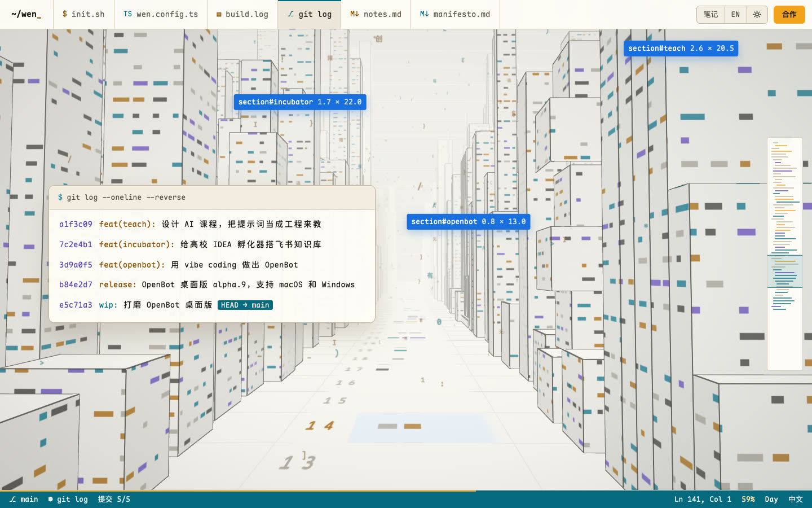The width and height of the screenshot is (812, 508).
Task: Select commit hash 7c2e4b1
Action: pos(76,244)
